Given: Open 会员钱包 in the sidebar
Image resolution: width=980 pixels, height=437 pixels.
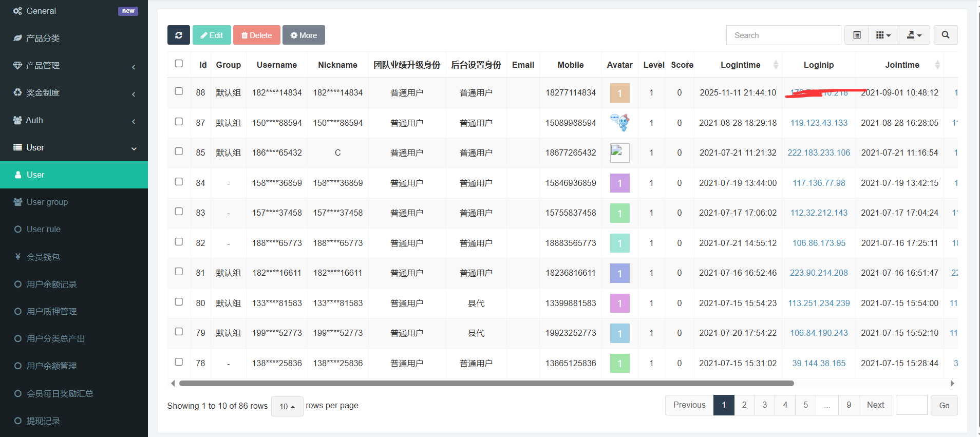Looking at the screenshot, I should pos(43,257).
